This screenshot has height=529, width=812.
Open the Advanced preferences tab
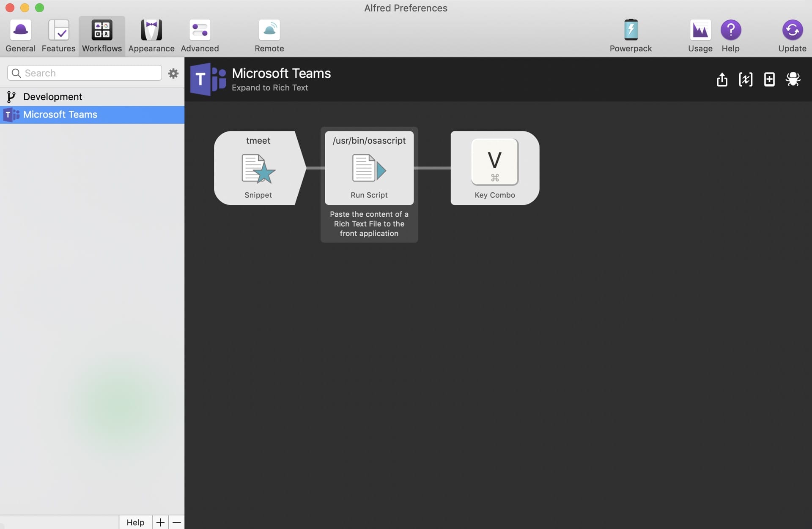[x=200, y=36]
